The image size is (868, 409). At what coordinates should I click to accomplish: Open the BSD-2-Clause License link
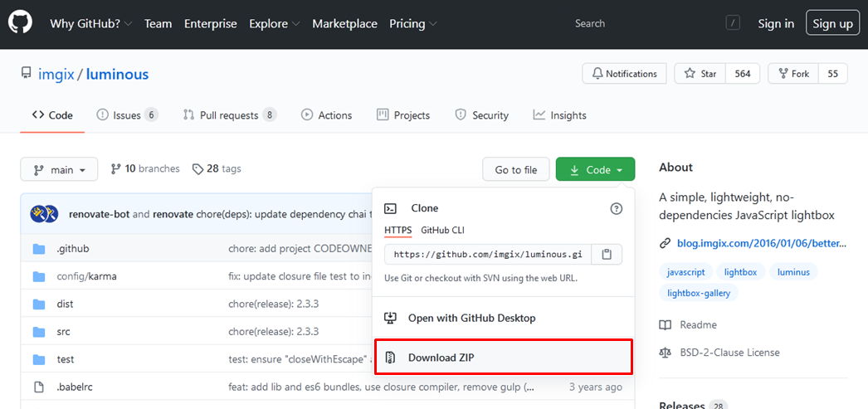[729, 353]
